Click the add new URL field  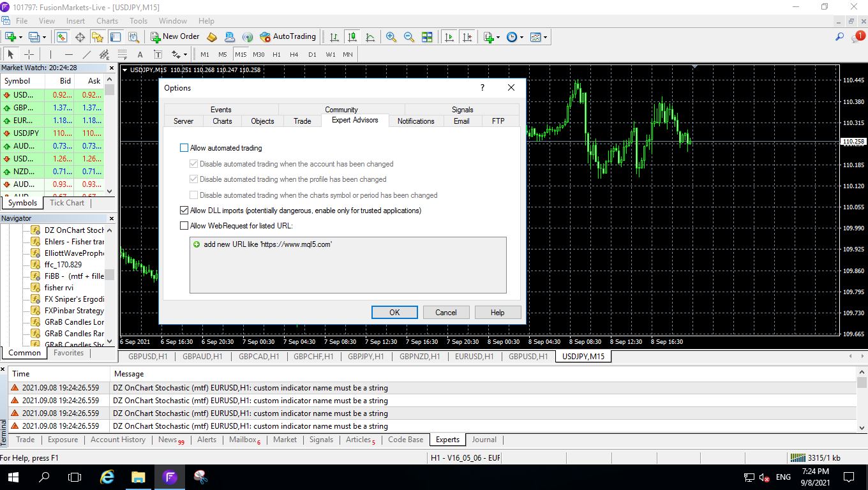click(x=267, y=244)
